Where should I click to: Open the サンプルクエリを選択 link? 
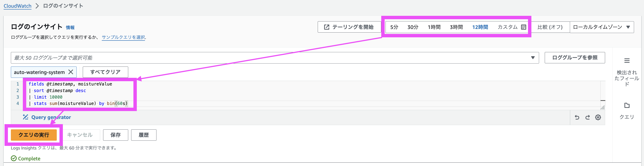pos(123,37)
